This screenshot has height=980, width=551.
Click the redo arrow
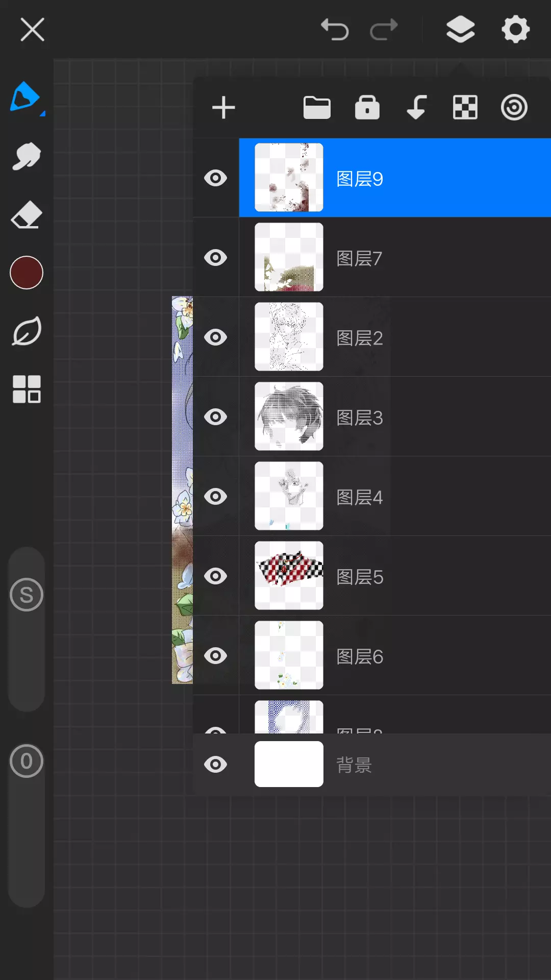384,29
